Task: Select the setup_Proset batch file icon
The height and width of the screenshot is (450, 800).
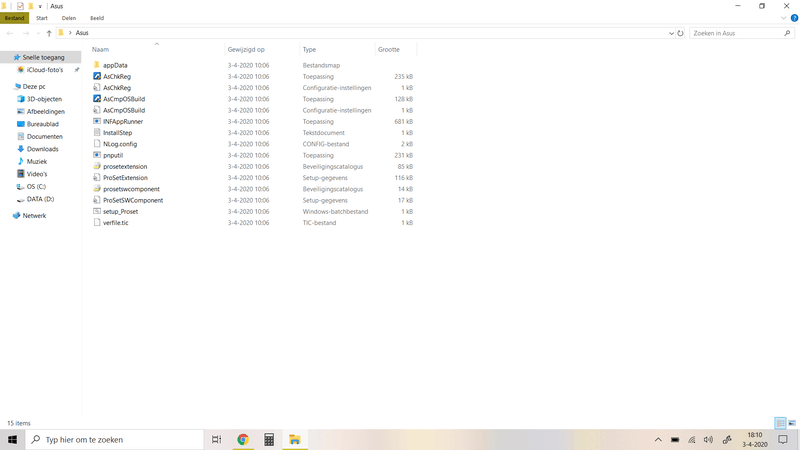Action: 96,211
